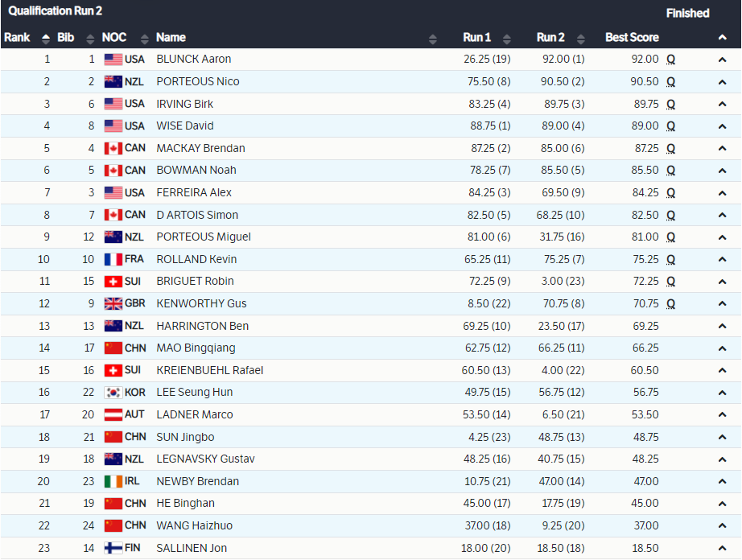Open MACKAY Brendan athlete link
This screenshot has height=560, width=742.
200,148
